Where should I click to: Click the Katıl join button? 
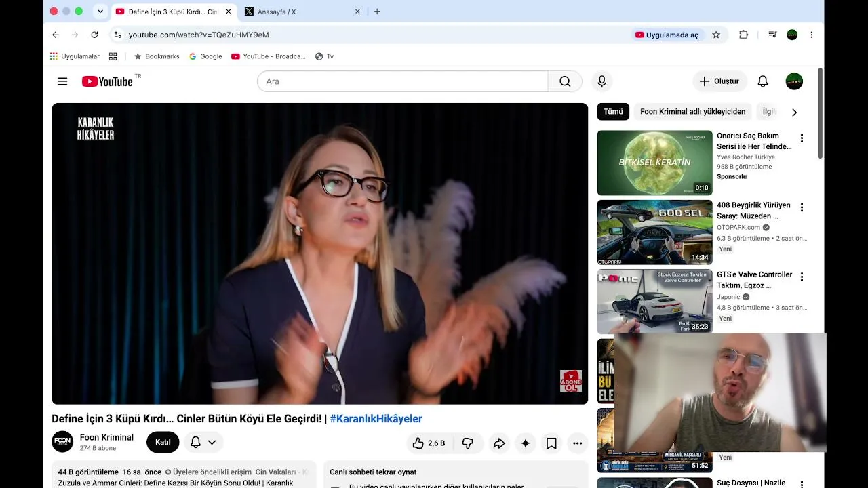pos(163,442)
